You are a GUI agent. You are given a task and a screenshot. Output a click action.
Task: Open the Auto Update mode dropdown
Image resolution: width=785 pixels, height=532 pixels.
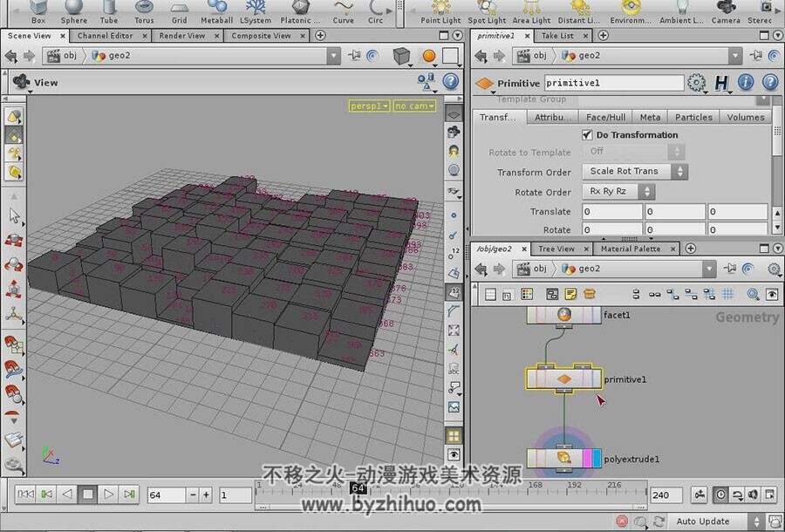tap(716, 522)
